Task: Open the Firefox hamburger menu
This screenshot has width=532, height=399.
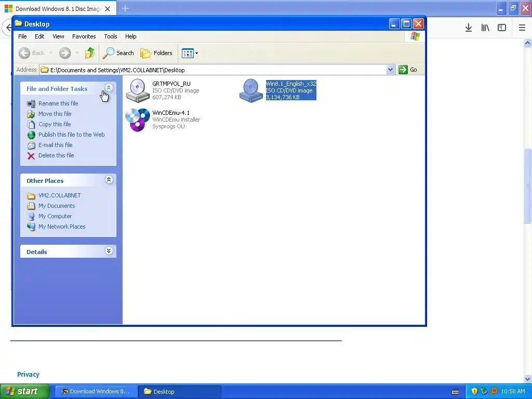Action: pos(522,28)
